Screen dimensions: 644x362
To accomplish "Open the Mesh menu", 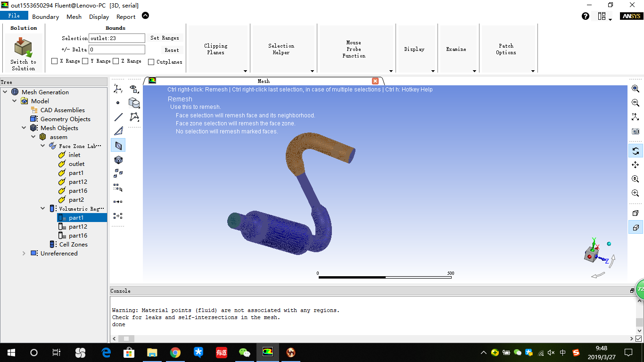I will pyautogui.click(x=74, y=16).
